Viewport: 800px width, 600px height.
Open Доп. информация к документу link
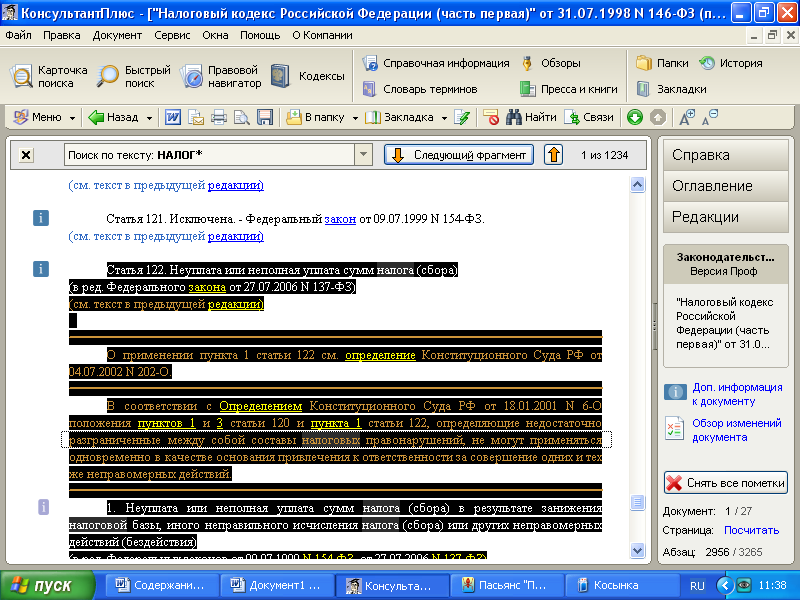pos(737,394)
